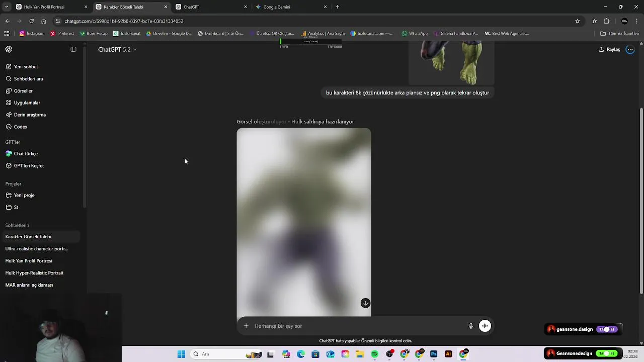Open the Instagram bookmark
Image resolution: width=644 pixels, height=362 pixels.
[x=32, y=34]
